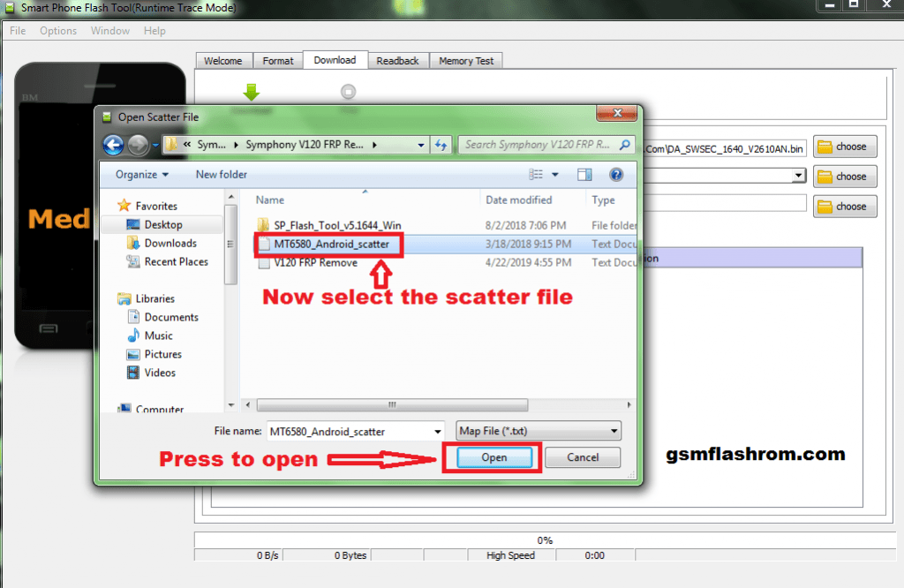Click the change view icon

click(536, 175)
